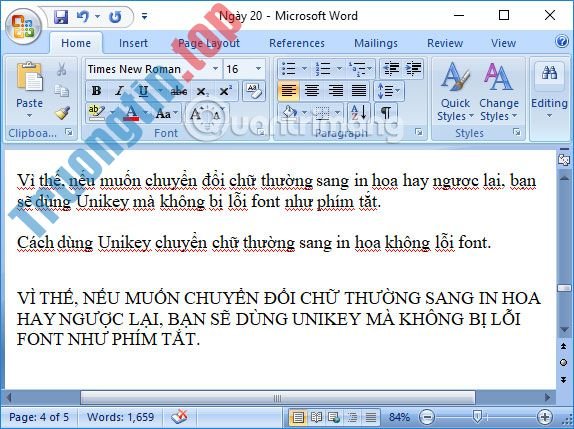Sort text alphabetically with A-Z icon
Viewport: 574px width, 429px height.
pos(359,112)
